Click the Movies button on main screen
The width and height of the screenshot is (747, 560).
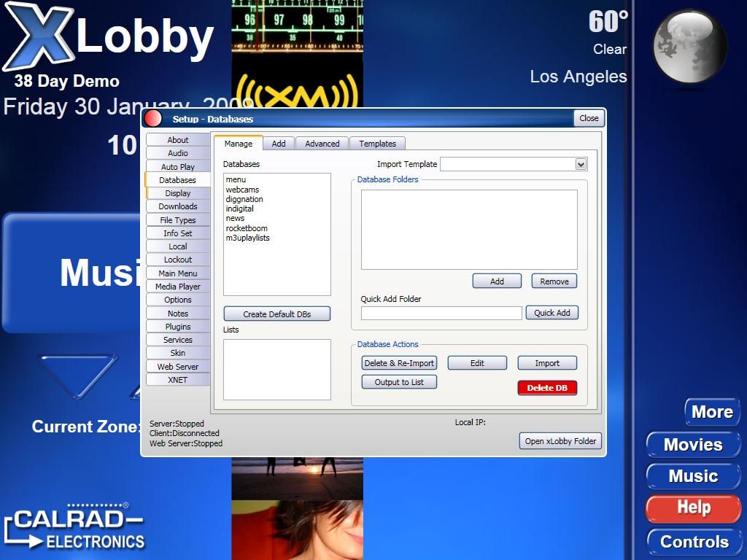click(x=693, y=444)
